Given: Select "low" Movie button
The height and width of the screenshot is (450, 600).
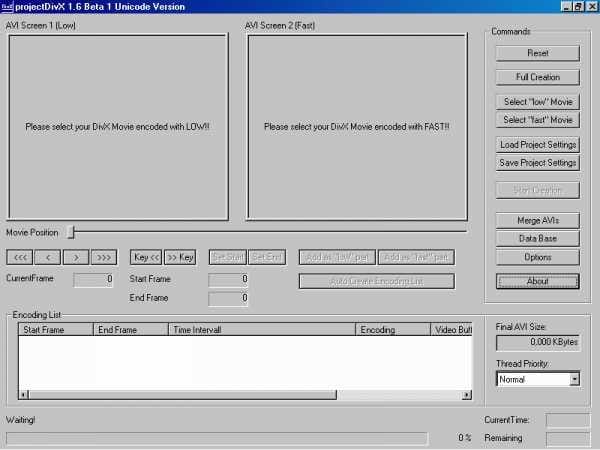Looking at the screenshot, I should [x=538, y=102].
